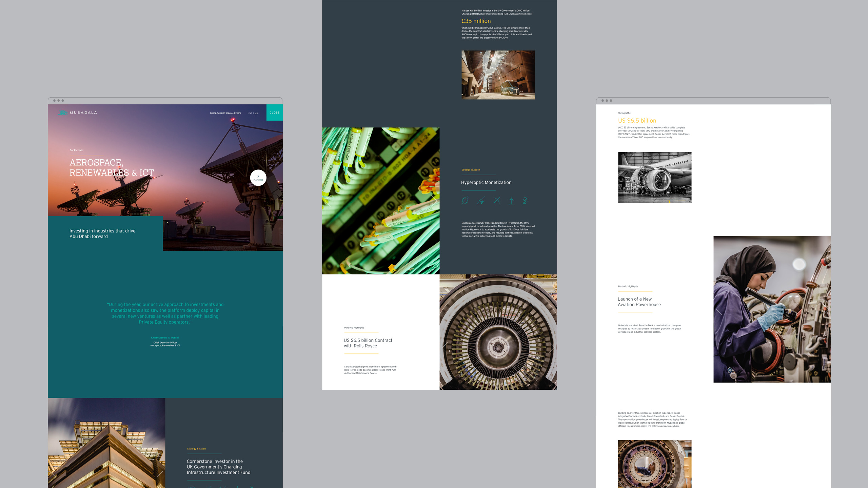Click the gear and wrench maintenance icon
This screenshot has height=488, width=868.
click(x=465, y=201)
